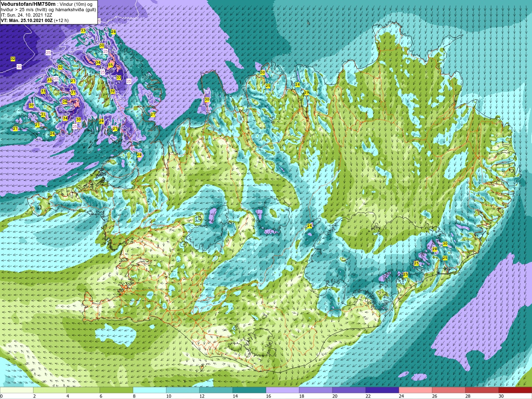Select the 2–4 m/s legend colour swatch
This screenshot has width=532, height=399.
coord(50,390)
